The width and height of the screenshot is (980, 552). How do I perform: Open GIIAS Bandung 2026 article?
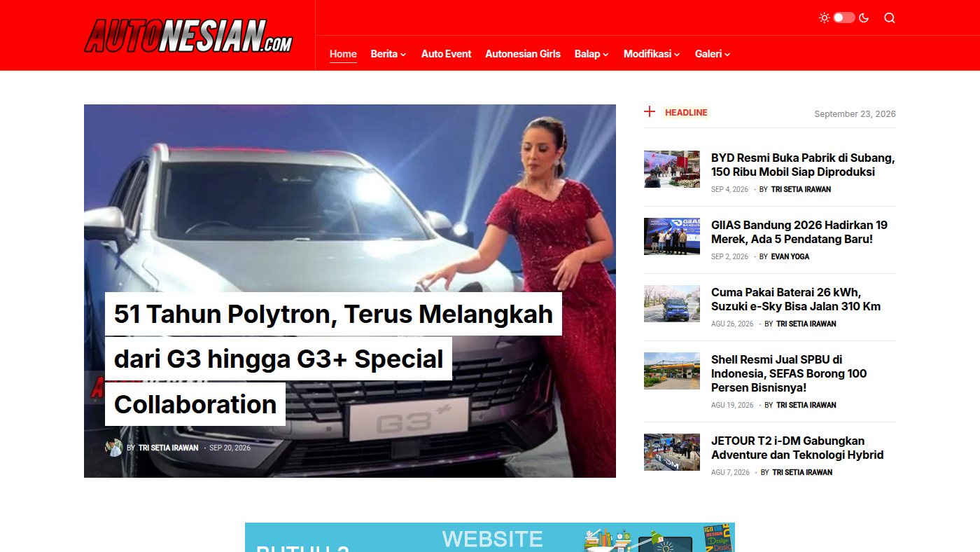[x=799, y=232]
